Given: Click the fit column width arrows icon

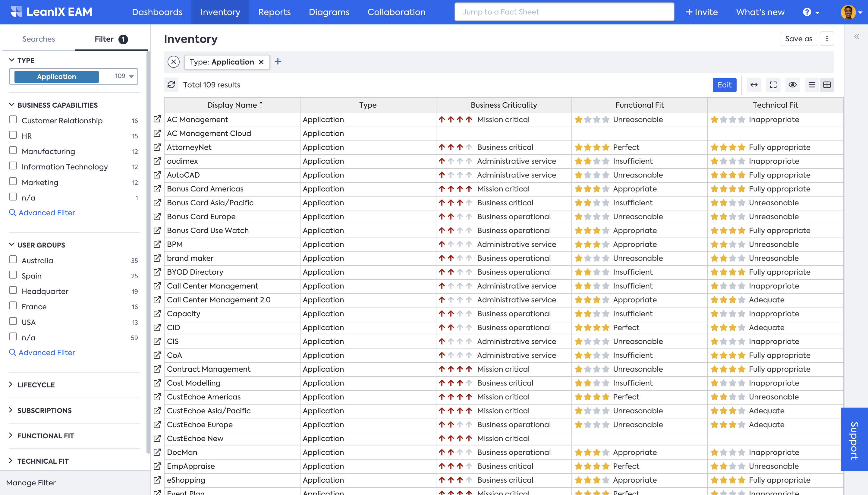Looking at the screenshot, I should pos(754,85).
